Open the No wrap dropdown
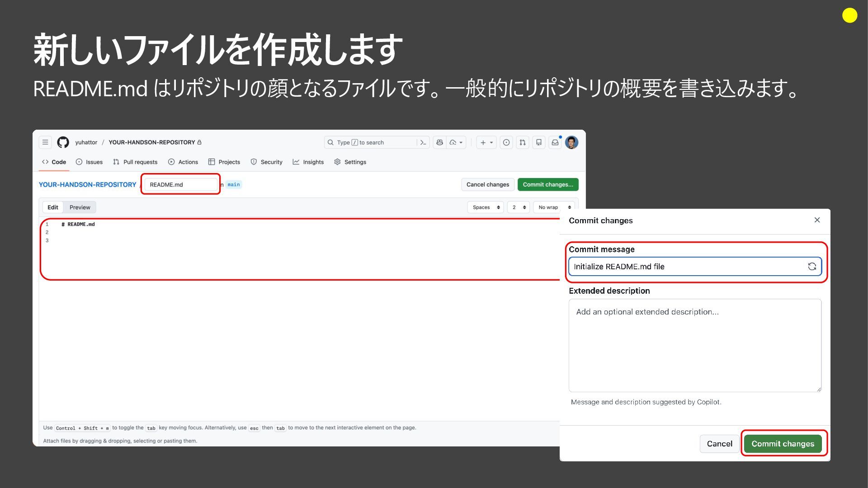This screenshot has width=868, height=488. tap(554, 207)
